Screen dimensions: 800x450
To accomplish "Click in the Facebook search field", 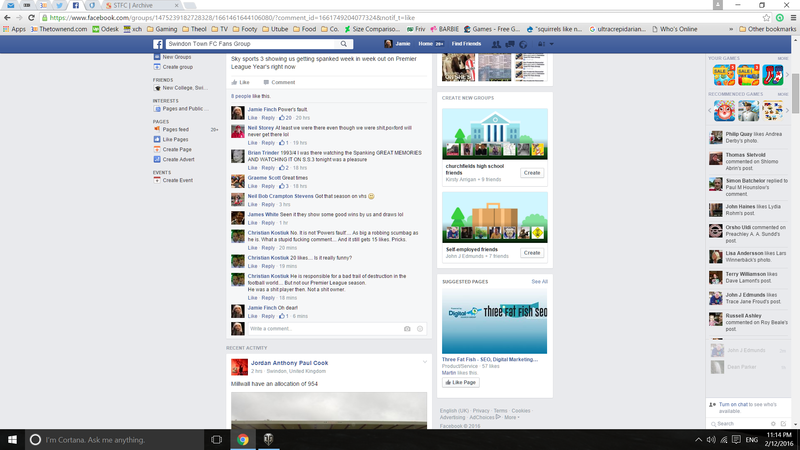I will coord(252,44).
